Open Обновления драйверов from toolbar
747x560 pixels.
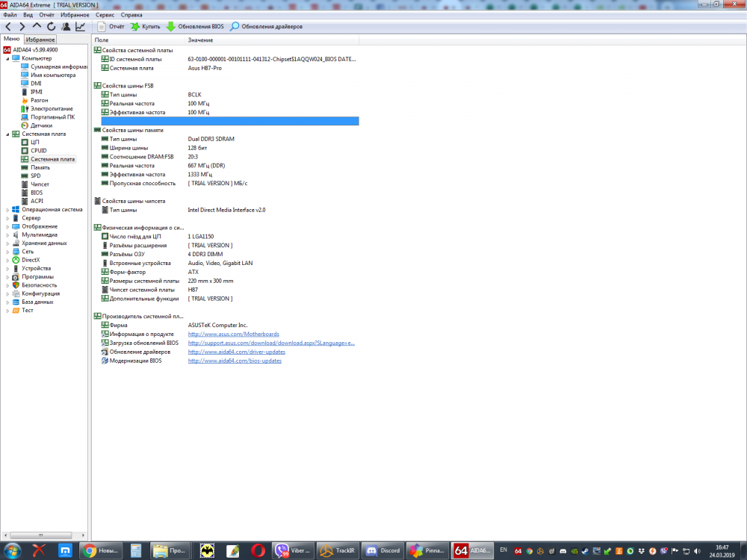[267, 27]
